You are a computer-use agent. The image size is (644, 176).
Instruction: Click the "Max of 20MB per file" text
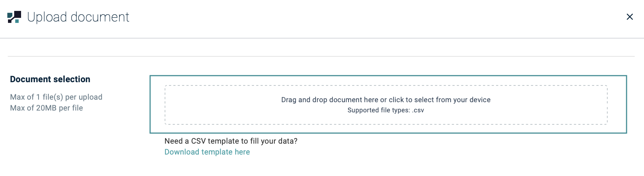47,108
